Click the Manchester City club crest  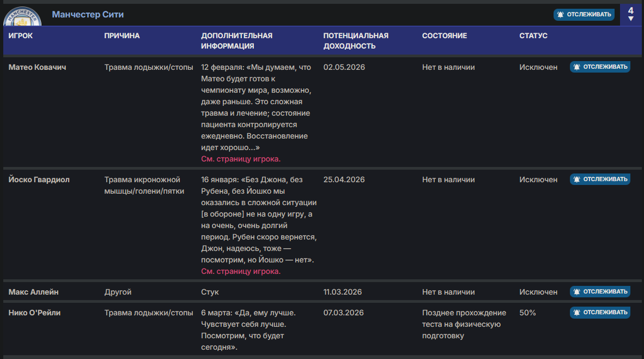click(22, 16)
